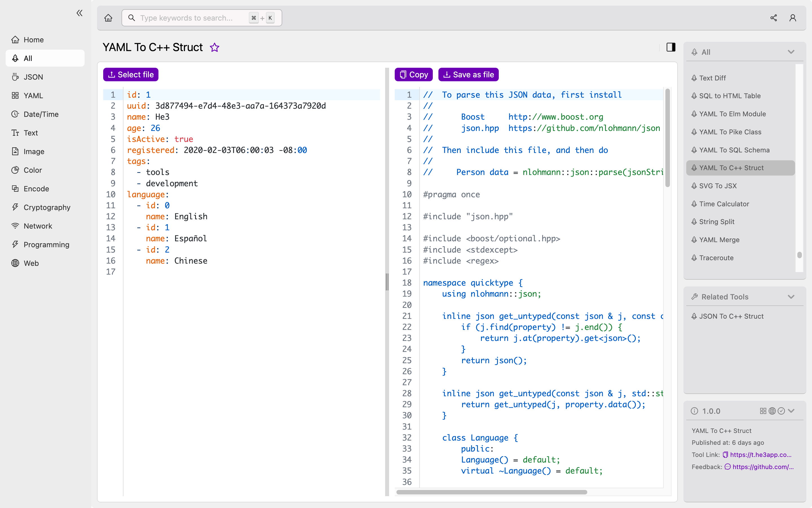Expand the All tools dropdown chevron
Screen dimensions: 812x508
pos(791,52)
